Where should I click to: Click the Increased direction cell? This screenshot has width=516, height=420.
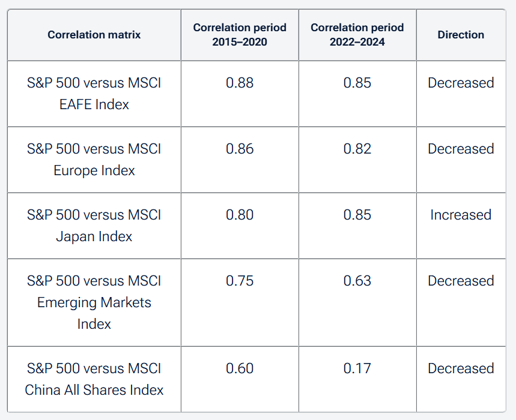461,215
